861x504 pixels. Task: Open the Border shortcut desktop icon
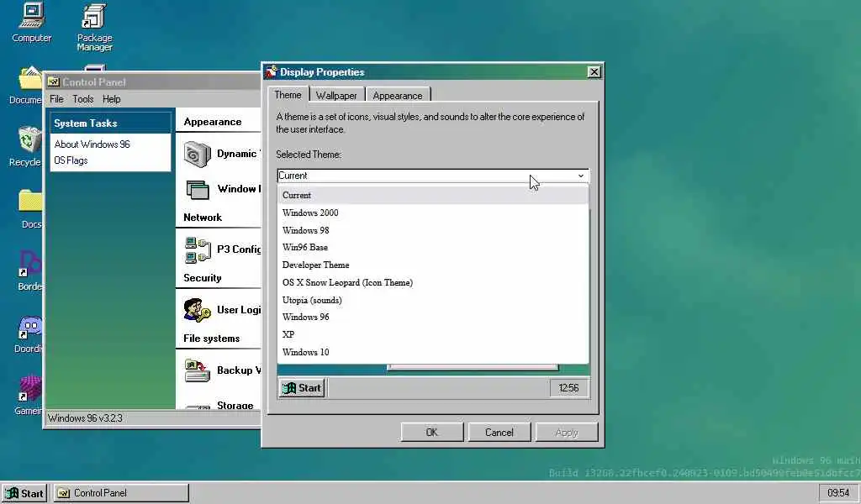click(29, 270)
